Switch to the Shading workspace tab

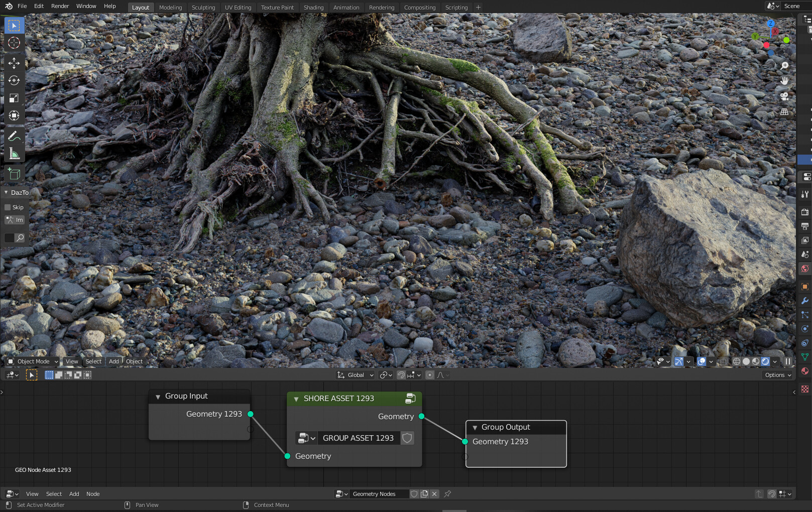click(314, 7)
